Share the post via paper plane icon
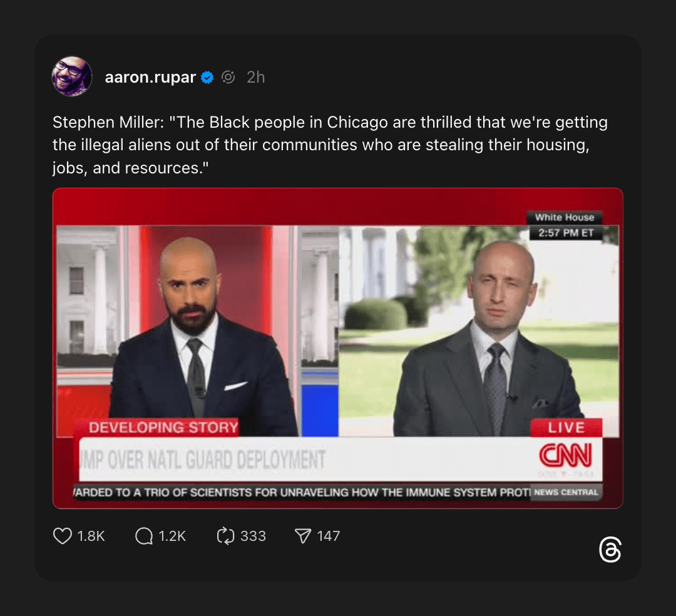676x616 pixels. pyautogui.click(x=303, y=536)
